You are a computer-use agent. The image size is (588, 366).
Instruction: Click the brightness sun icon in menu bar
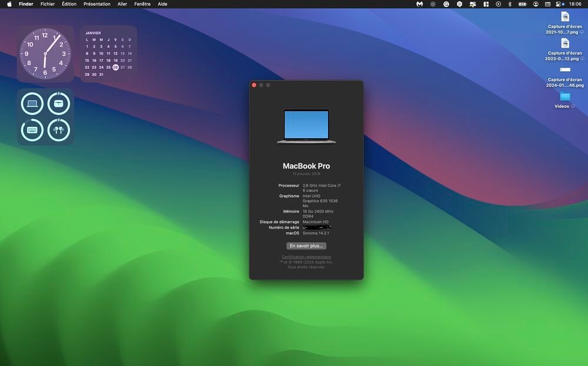433,4
